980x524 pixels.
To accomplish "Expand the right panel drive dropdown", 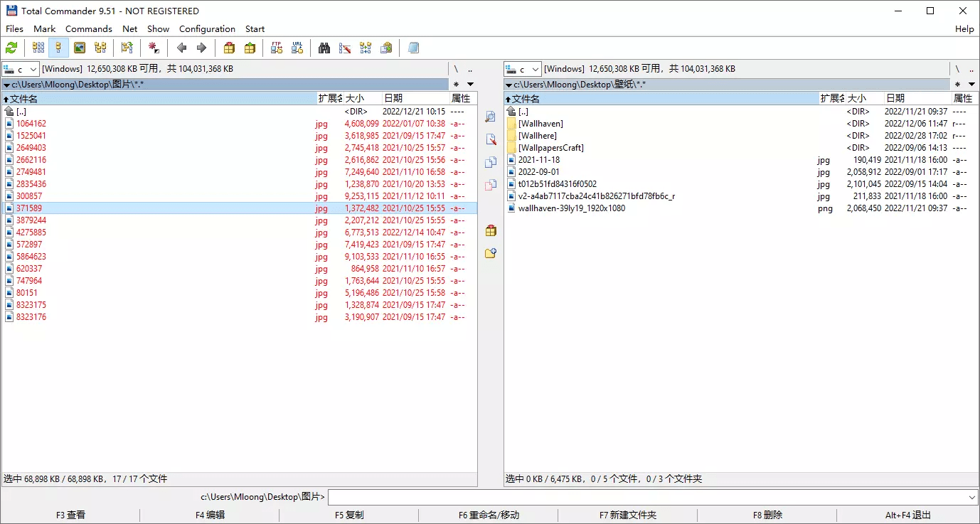I will click(x=536, y=69).
